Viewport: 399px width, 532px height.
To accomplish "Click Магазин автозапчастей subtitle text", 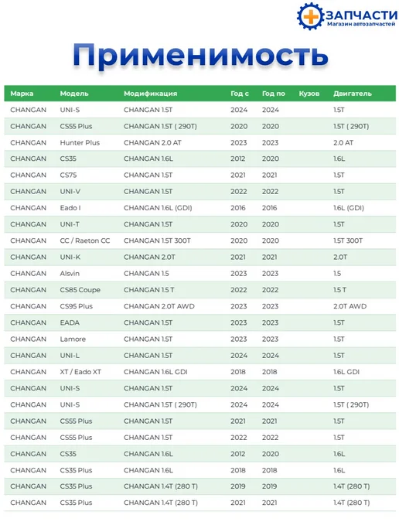I will pos(361,24).
